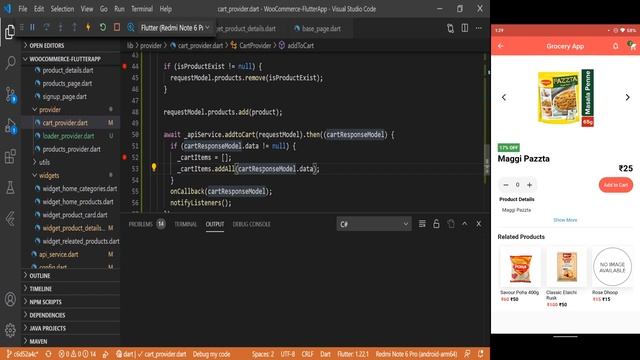Open the Terminal menu
Image resolution: width=640 pixels, height=360 pixels.
pyautogui.click(x=142, y=9)
